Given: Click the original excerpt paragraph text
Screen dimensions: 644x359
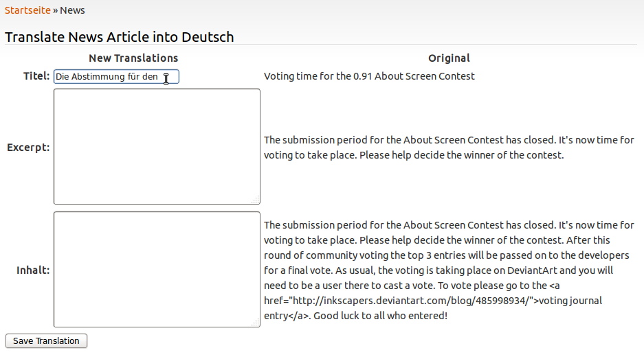Looking at the screenshot, I should point(448,148).
